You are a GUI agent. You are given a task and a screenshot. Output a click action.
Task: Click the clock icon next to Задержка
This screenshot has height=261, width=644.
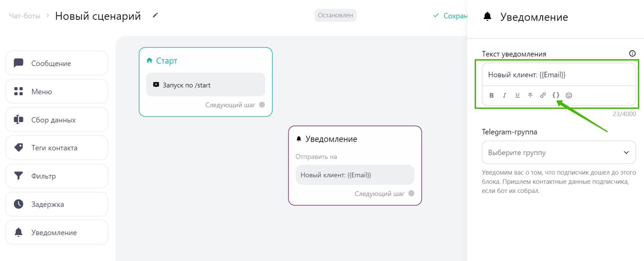(x=18, y=204)
